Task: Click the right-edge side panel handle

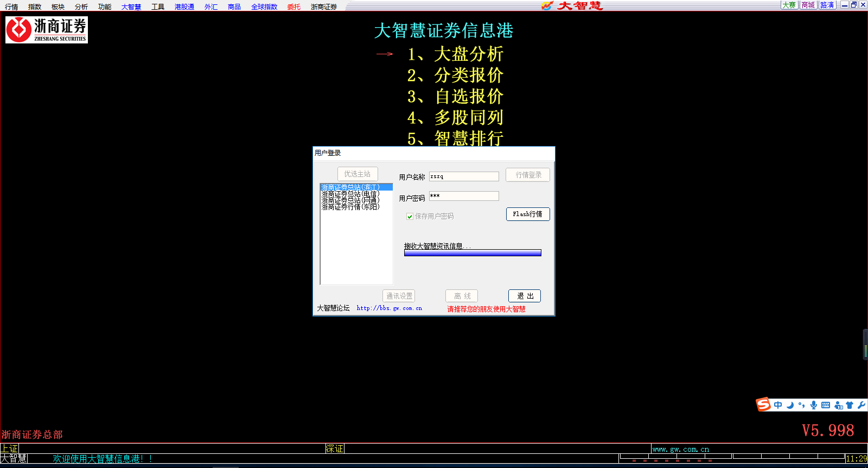Action: (865, 344)
